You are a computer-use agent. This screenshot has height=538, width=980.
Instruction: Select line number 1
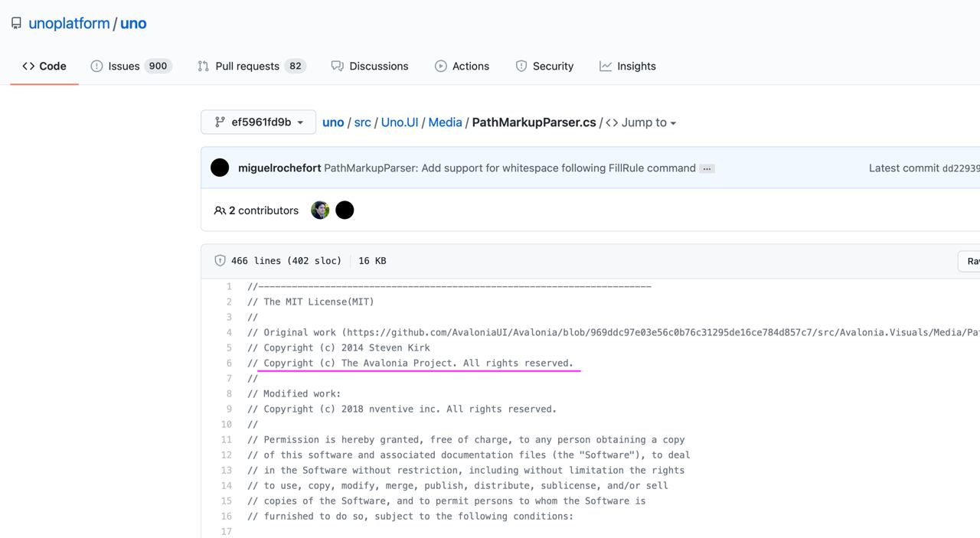(228, 286)
